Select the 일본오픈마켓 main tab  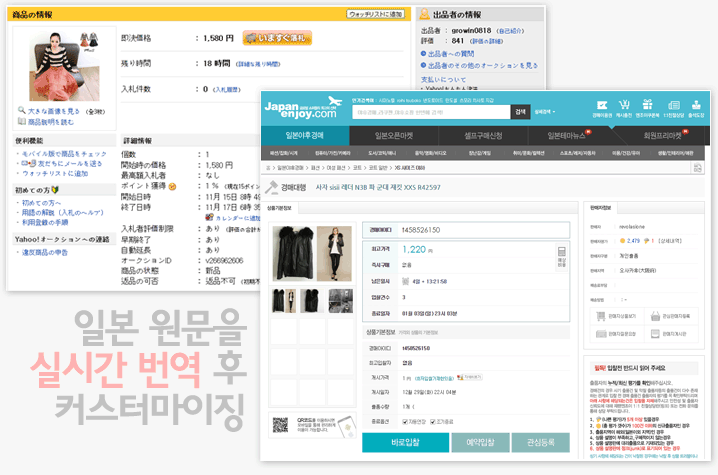394,136
